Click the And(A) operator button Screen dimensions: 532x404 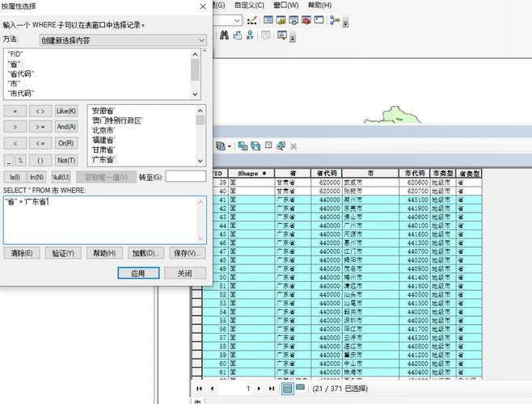coord(66,127)
